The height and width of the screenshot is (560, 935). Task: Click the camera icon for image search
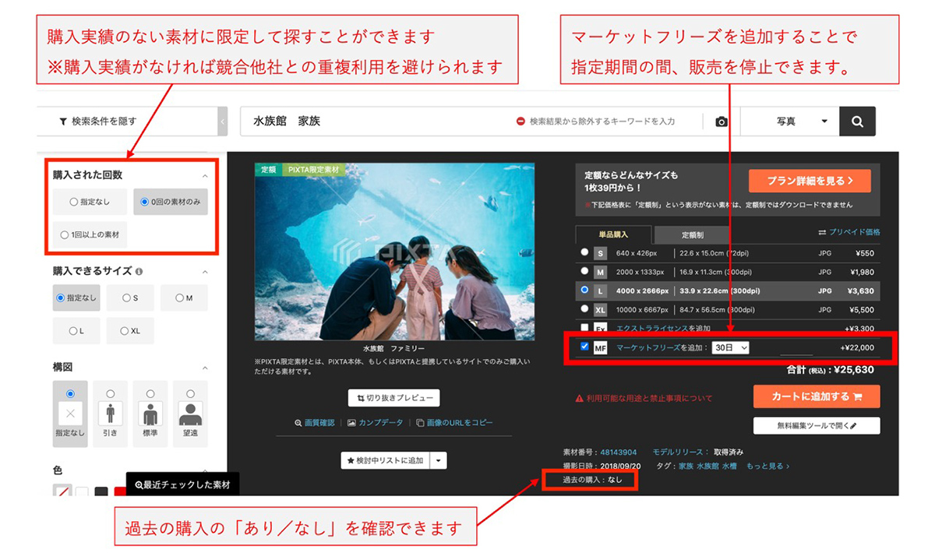722,121
